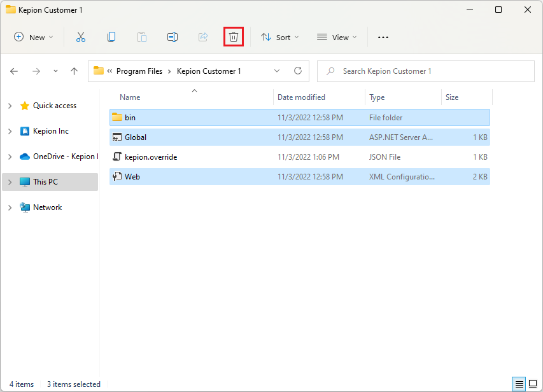Click the This PC monitor icon

[25, 182]
